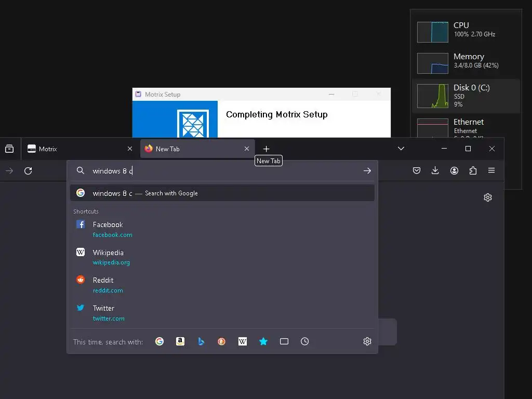
Task: Open the Facebook shortcut
Action: pos(222,229)
